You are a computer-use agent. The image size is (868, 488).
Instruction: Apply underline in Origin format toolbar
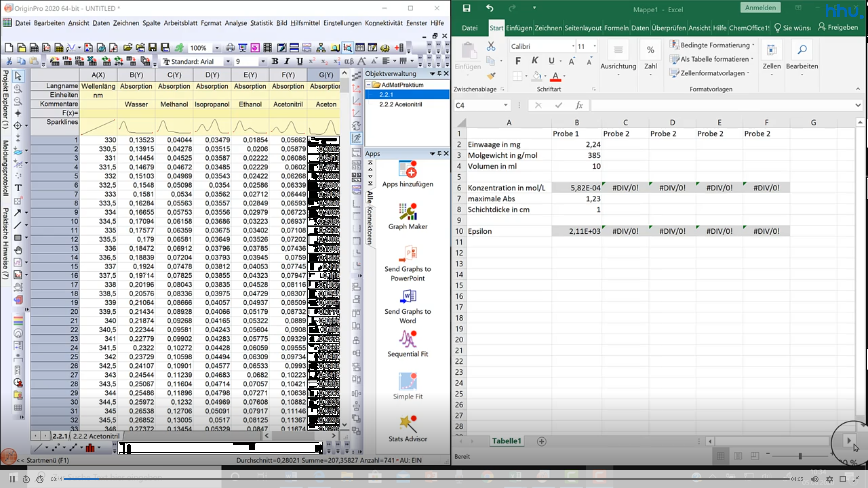pyautogui.click(x=300, y=61)
